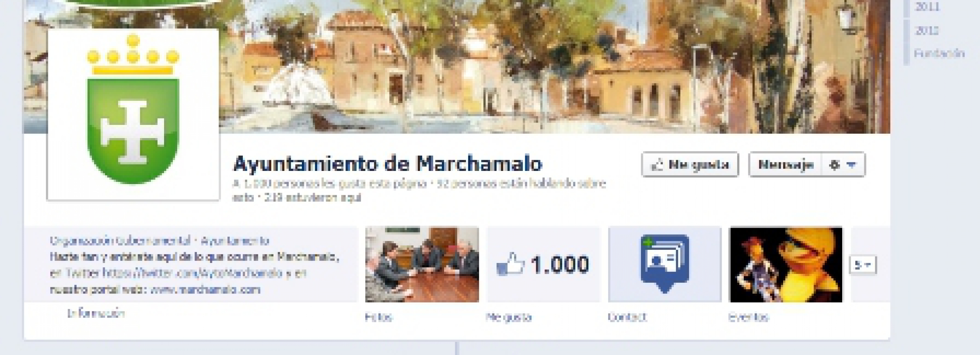This screenshot has width=980, height=355.
Task: Select the Contact label link
Action: point(627,317)
